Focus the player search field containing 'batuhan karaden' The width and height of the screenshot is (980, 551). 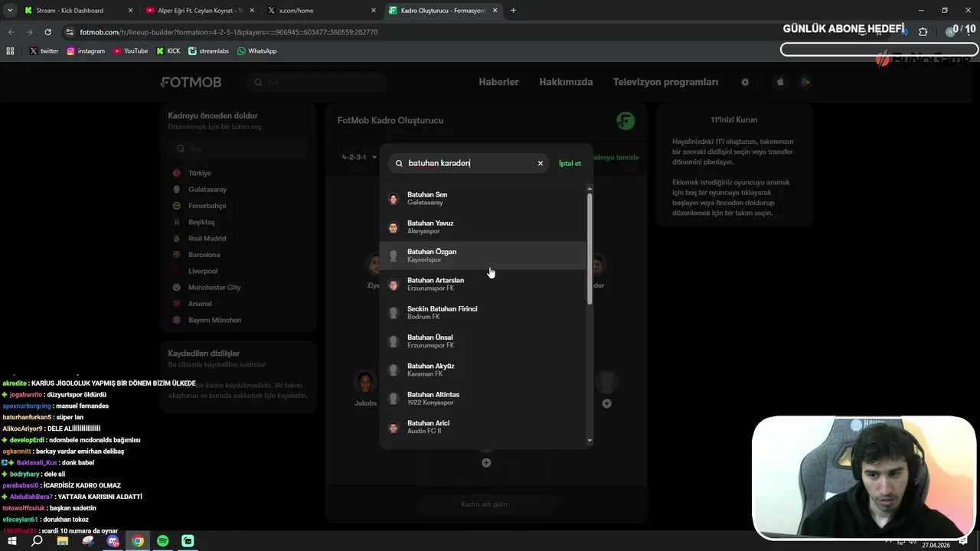point(469,163)
